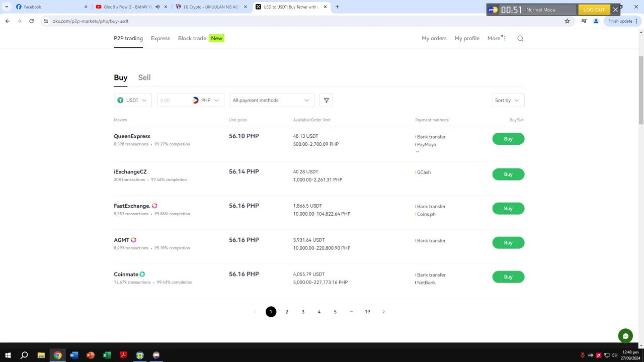Expand more payment methods for QueenExpress
The image size is (644, 362).
pos(417,151)
